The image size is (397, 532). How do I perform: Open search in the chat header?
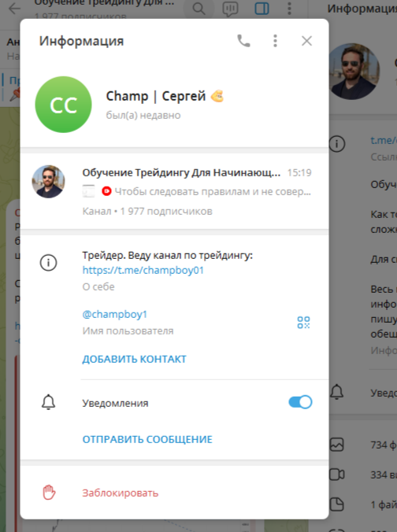198,9
